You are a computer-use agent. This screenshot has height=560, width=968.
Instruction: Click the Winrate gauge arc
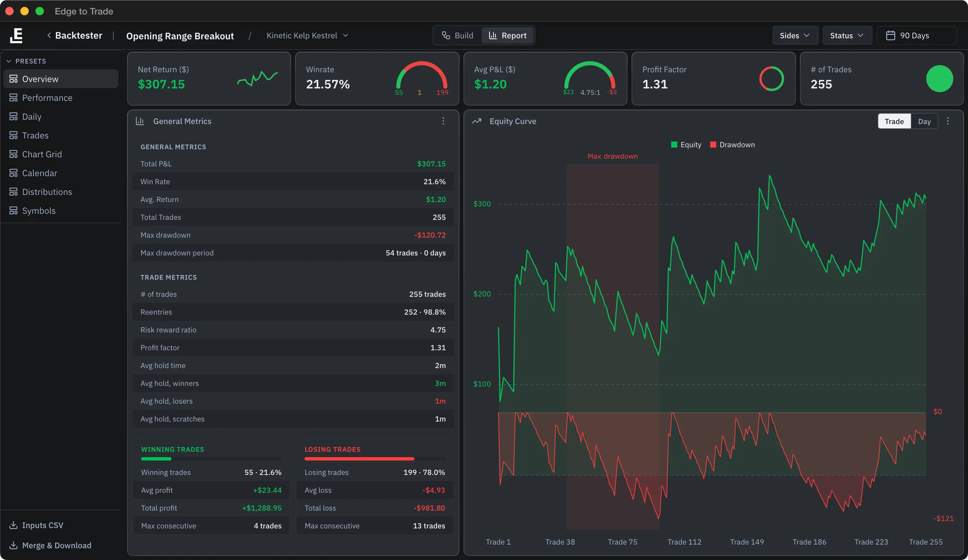[421, 75]
